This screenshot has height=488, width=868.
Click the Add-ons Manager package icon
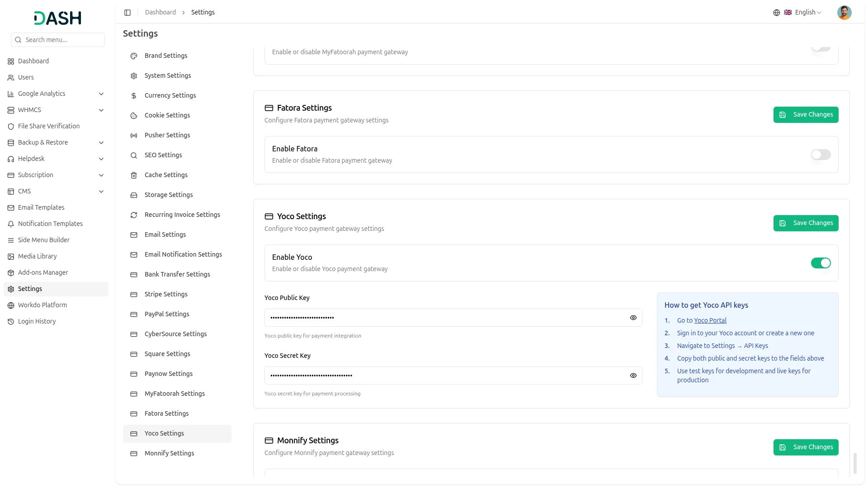(x=11, y=273)
